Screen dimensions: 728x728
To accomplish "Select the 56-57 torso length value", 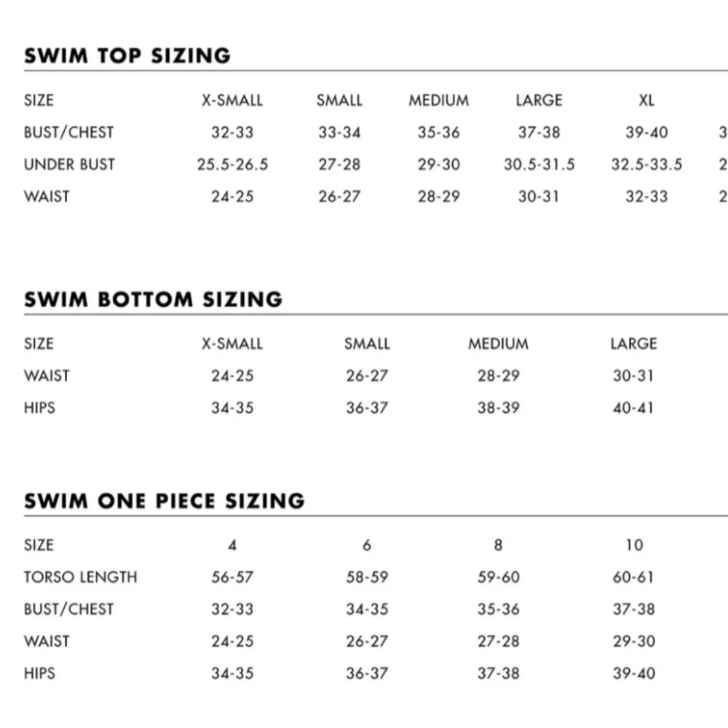I will (x=232, y=577).
